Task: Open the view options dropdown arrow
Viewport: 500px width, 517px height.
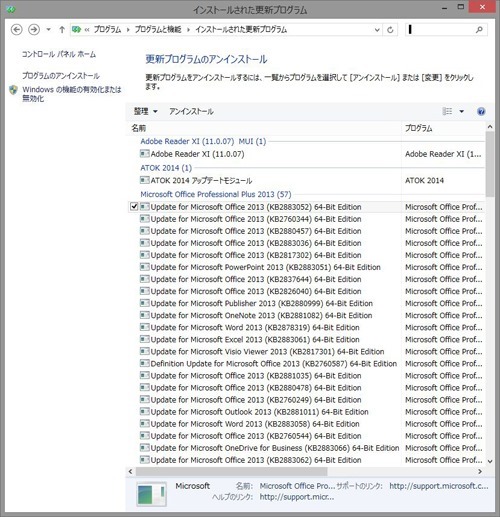Action: coord(462,111)
